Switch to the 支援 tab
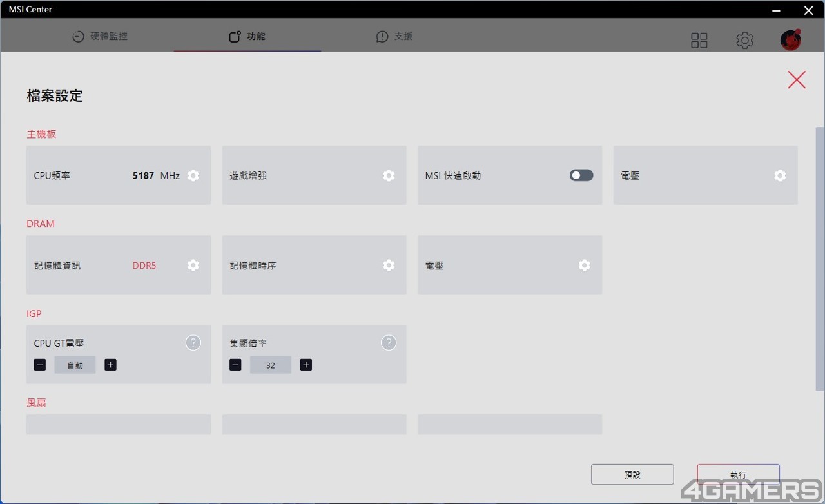Viewport: 825px width, 504px height. click(394, 36)
